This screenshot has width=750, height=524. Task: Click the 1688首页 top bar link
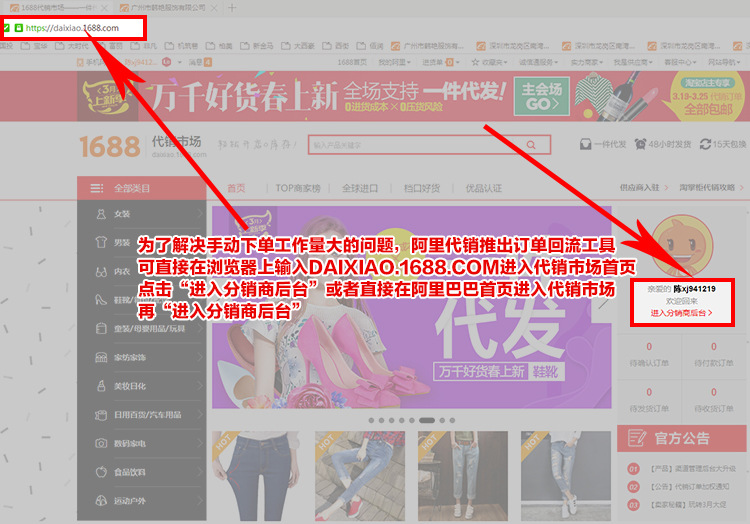[x=352, y=62]
